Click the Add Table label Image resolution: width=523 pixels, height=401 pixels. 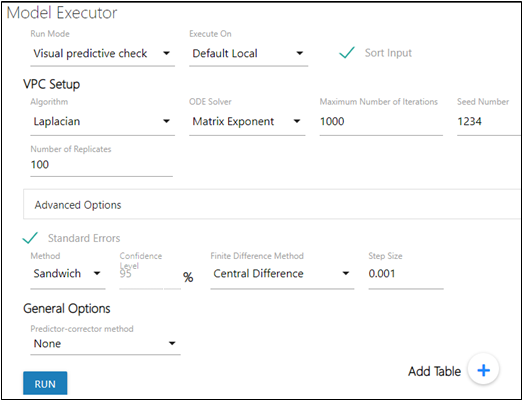[x=435, y=371]
